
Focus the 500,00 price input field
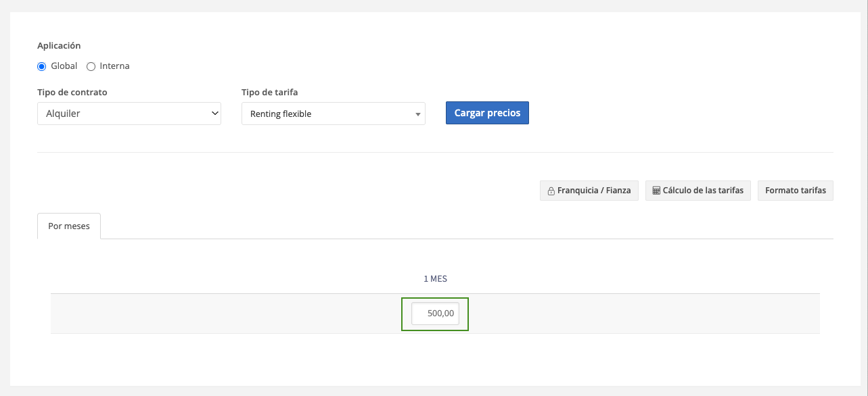(x=436, y=314)
